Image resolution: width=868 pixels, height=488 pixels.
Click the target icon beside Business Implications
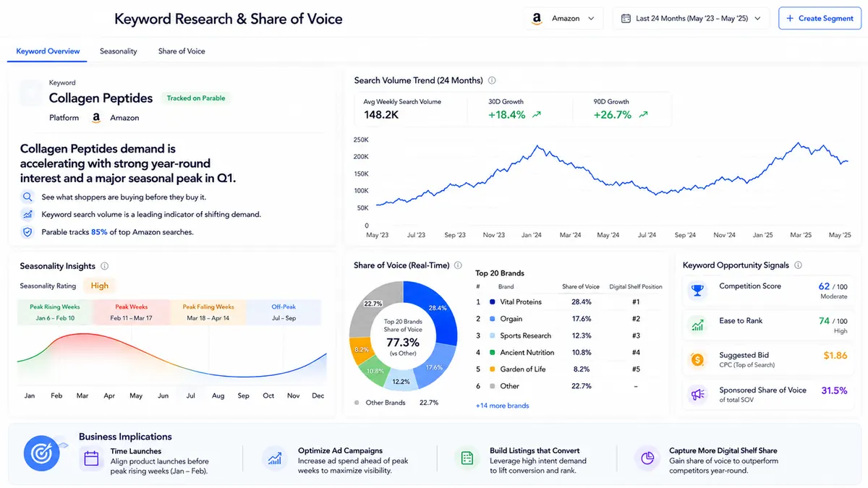click(42, 453)
